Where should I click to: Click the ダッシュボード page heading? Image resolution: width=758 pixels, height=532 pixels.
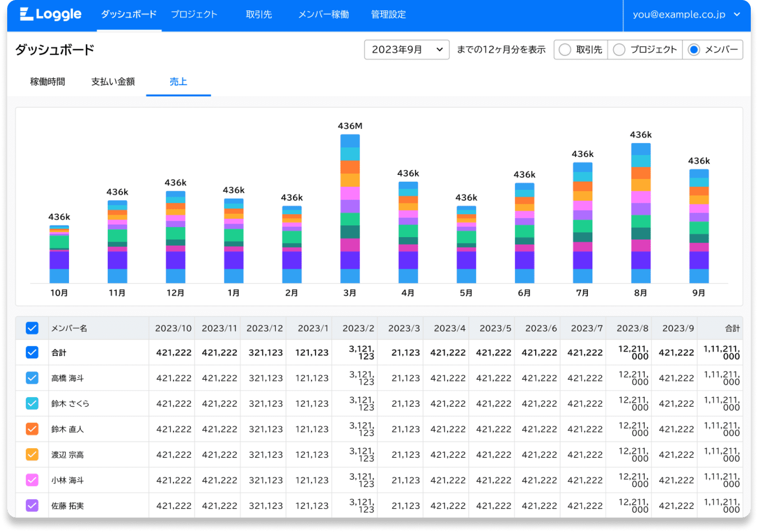[55, 50]
